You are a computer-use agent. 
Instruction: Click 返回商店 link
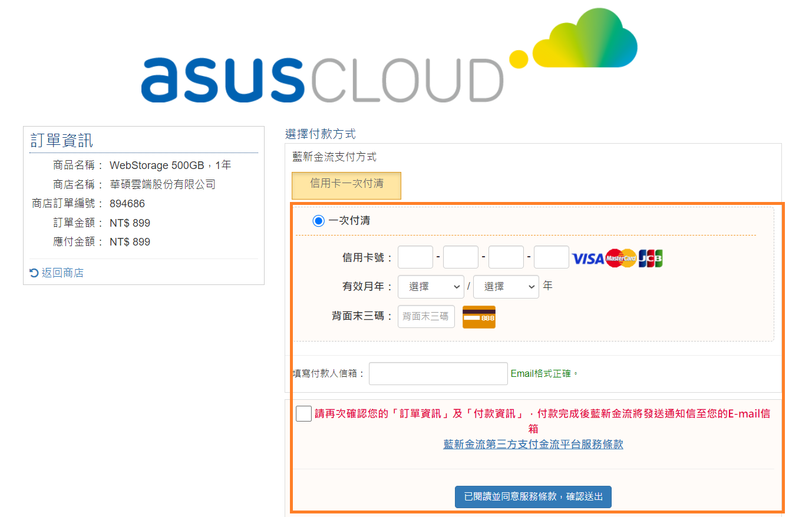[x=62, y=273]
